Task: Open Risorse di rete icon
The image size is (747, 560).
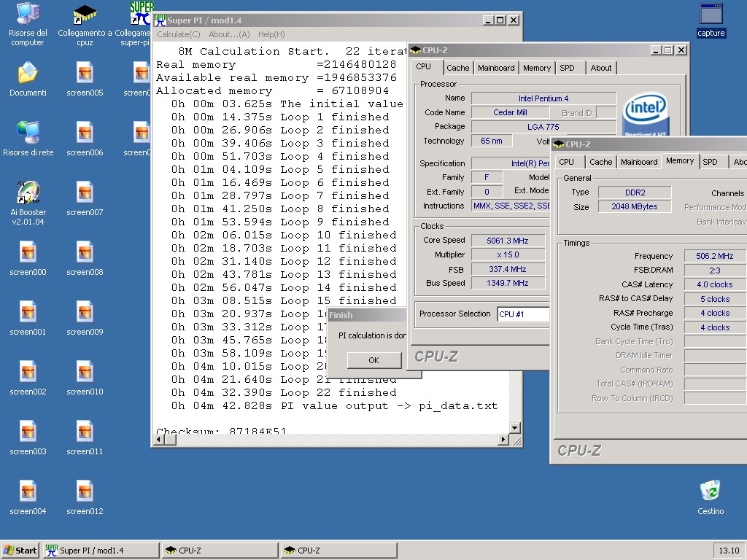Action: tap(28, 133)
